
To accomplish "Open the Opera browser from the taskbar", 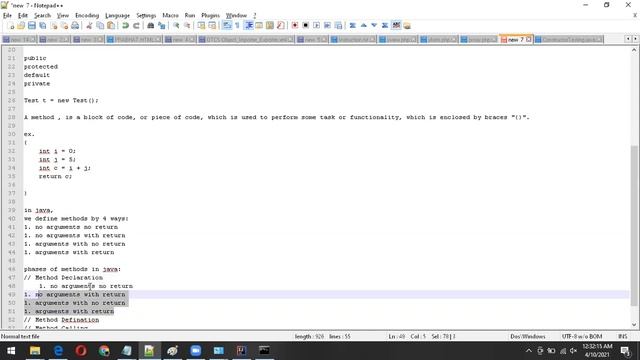I will coord(81,351).
